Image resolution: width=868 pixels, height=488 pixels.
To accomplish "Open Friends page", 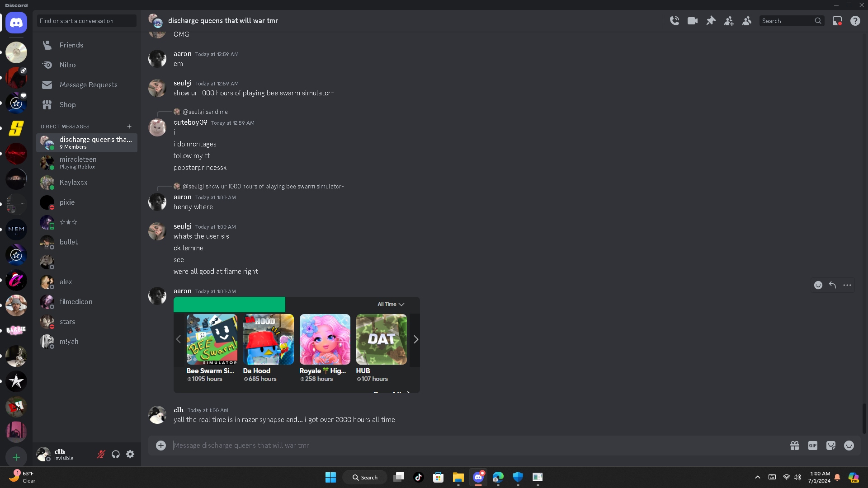I will 87,45.
